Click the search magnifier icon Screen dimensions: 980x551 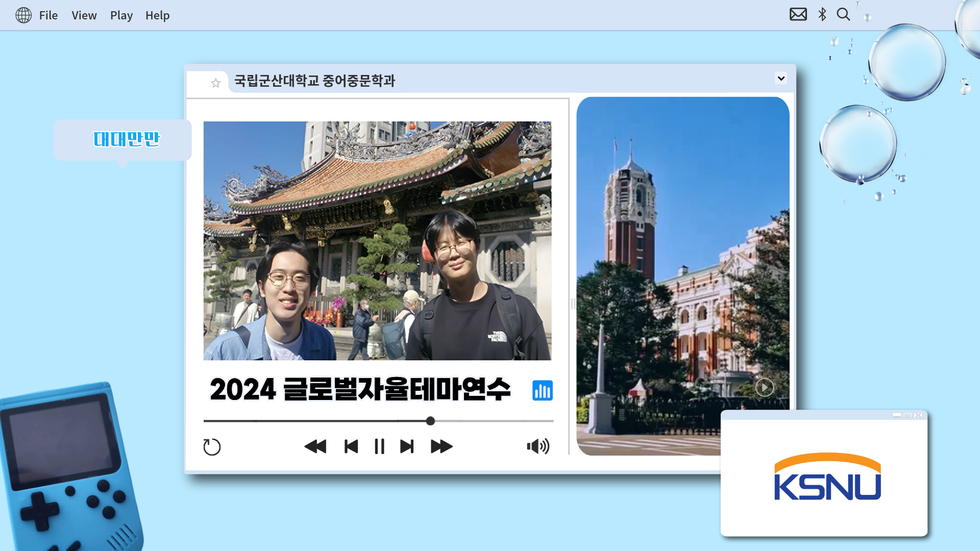(x=844, y=14)
